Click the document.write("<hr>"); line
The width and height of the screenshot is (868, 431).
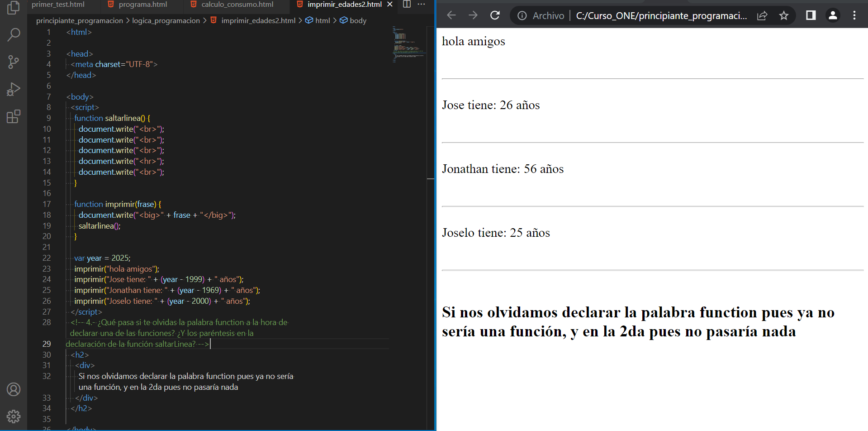(121, 161)
